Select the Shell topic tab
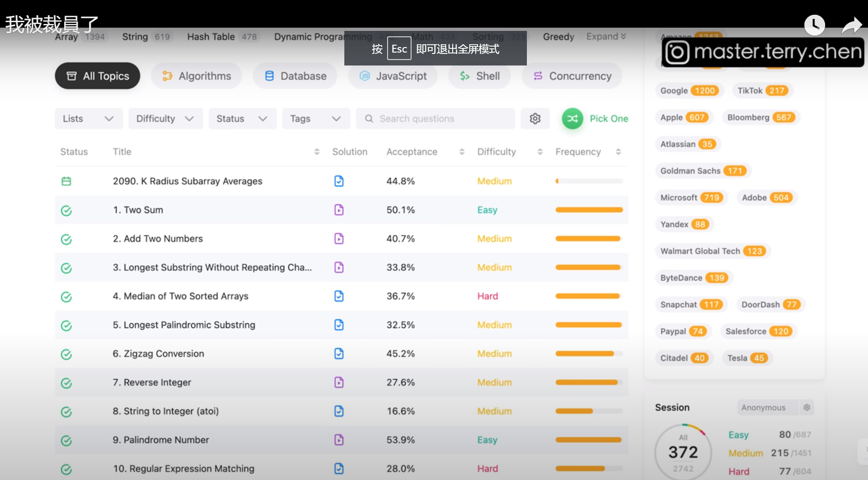The image size is (868, 480). [479, 76]
